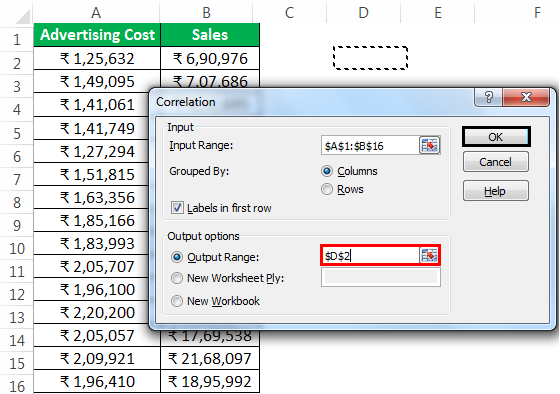Close the Correlation dialog with X
Image resolution: width=560 pixels, height=394 pixels.
(x=526, y=97)
